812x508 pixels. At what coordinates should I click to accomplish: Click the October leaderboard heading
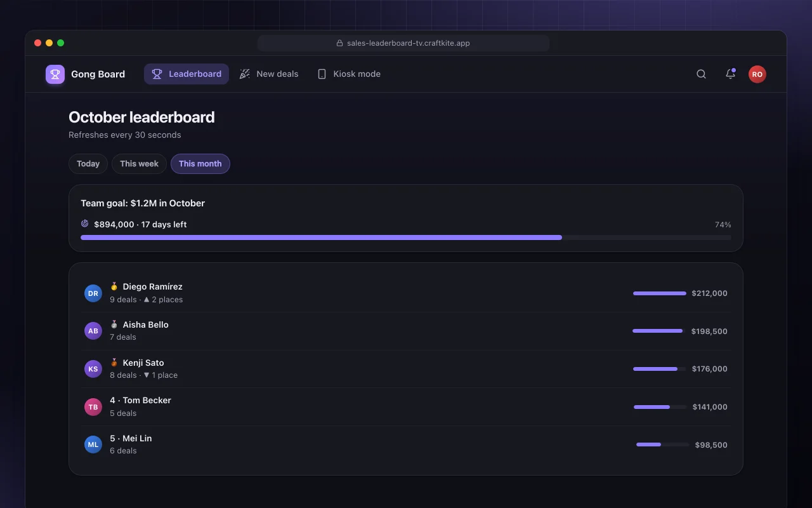141,117
